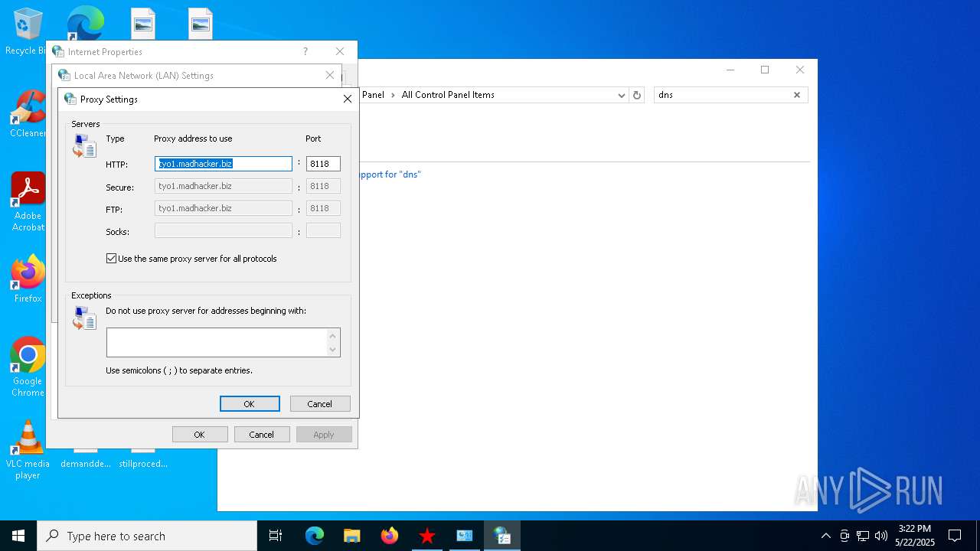Toggle Use the same proxy server checkbox
This screenshot has height=551, width=980.
pos(112,259)
